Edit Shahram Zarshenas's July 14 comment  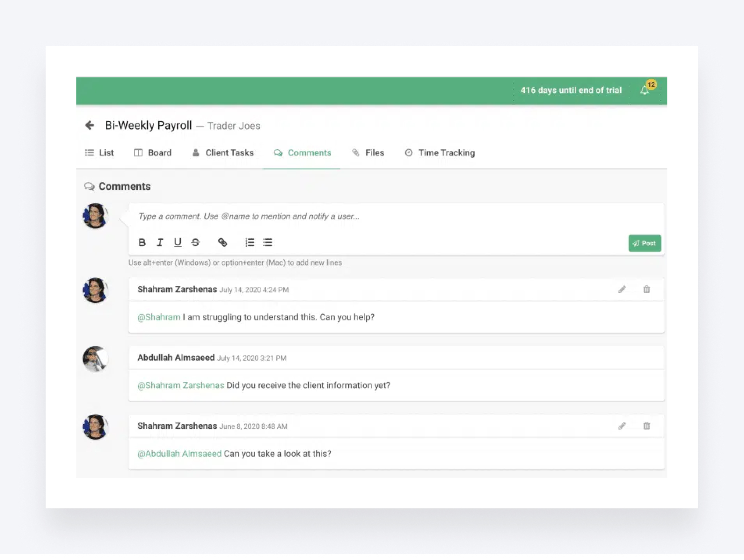point(622,289)
